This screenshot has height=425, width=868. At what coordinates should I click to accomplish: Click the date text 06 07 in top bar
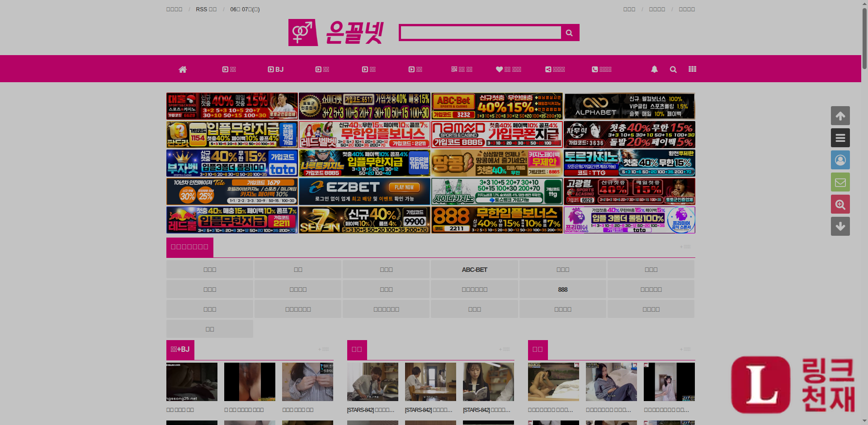(x=245, y=9)
